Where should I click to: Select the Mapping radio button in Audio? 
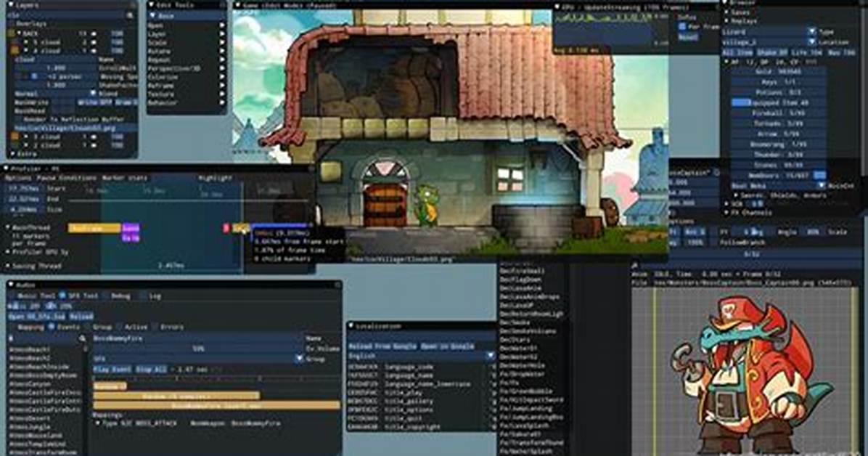pyautogui.click(x=12, y=327)
